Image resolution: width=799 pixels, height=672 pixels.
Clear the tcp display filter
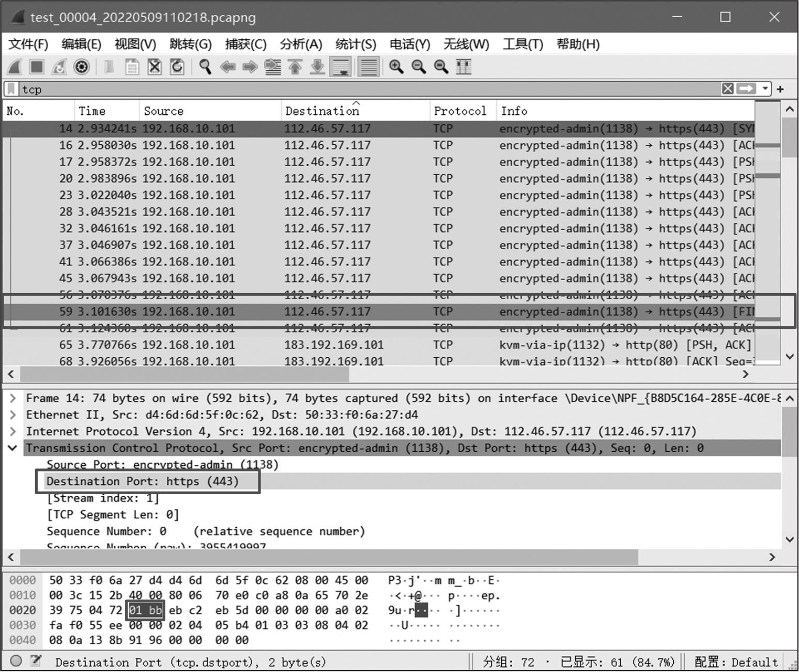click(x=727, y=89)
